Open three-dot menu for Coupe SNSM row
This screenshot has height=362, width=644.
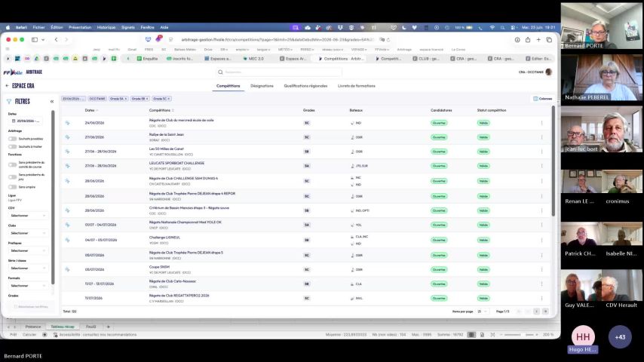[541, 269]
